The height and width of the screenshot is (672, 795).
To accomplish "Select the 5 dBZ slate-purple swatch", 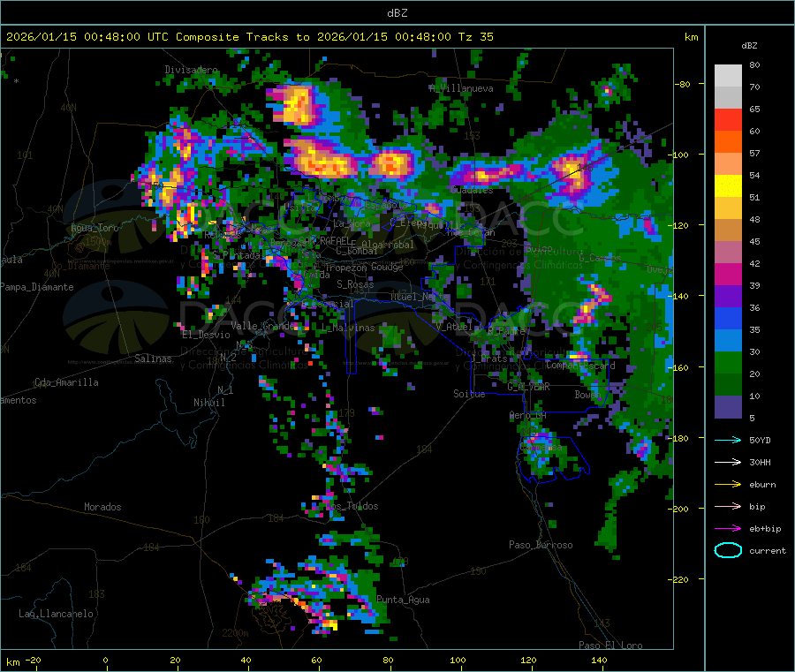I will 728,406.
